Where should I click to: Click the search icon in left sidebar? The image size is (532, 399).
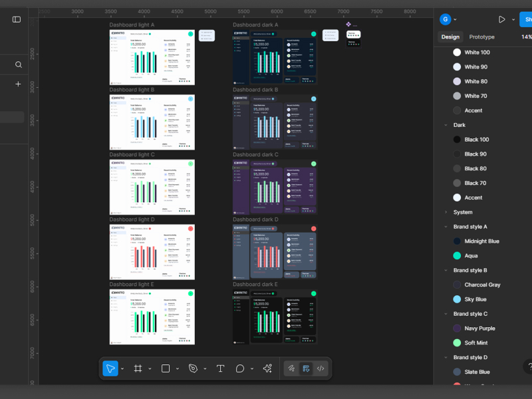pyautogui.click(x=19, y=65)
